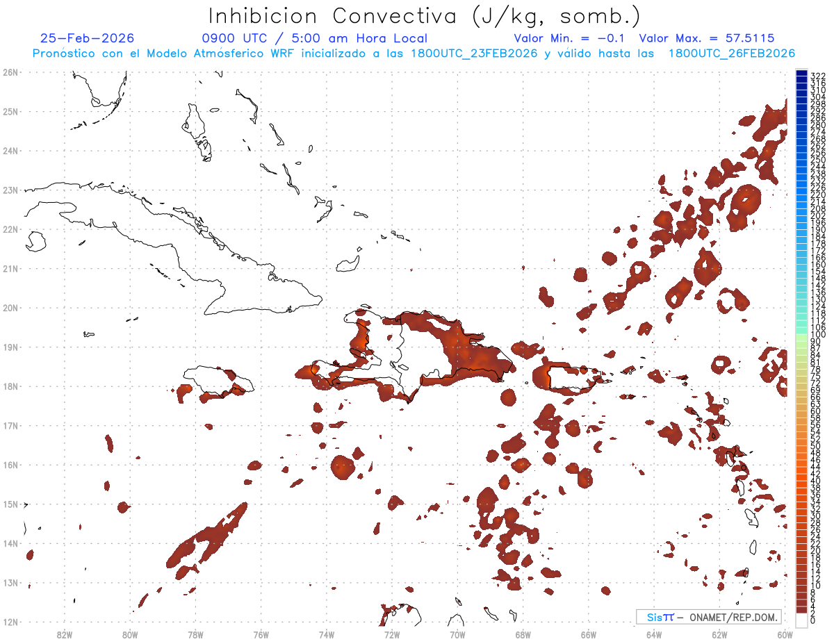
Task: Select the date text "25-Feb-2026"
Action: [x=88, y=38]
